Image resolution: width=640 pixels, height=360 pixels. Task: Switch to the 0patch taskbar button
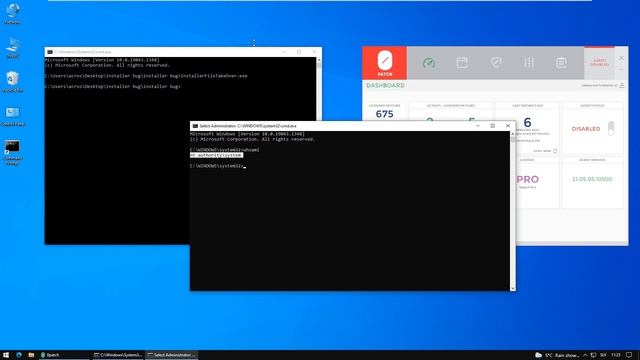pyautogui.click(x=64, y=355)
